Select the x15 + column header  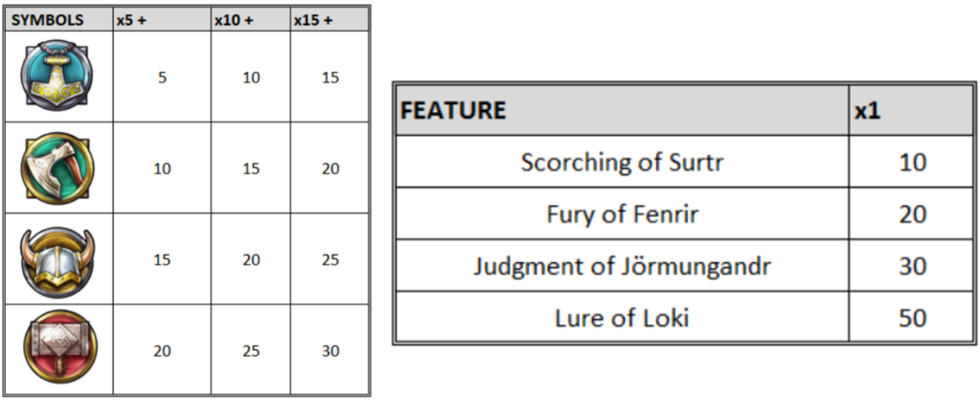point(313,20)
